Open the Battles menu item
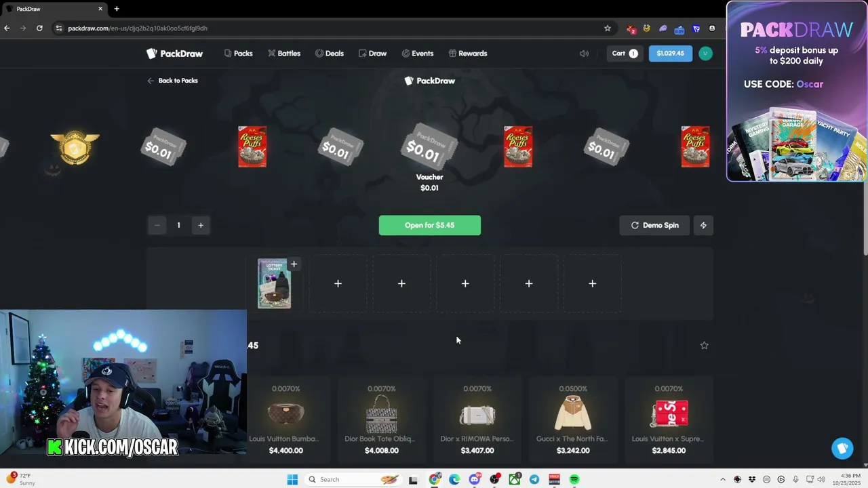This screenshot has height=488, width=868. click(x=283, y=54)
